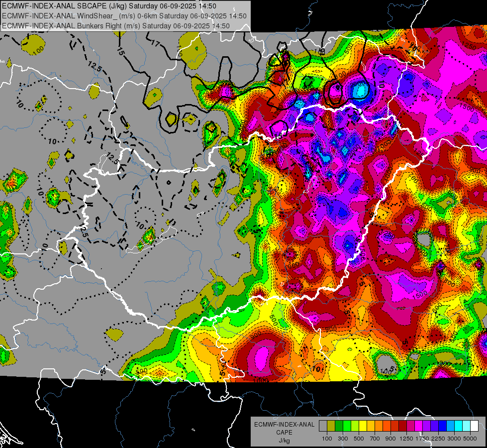Click the dark maroon-red legend swatch
The height and width of the screenshot is (448, 487).
pos(402,426)
